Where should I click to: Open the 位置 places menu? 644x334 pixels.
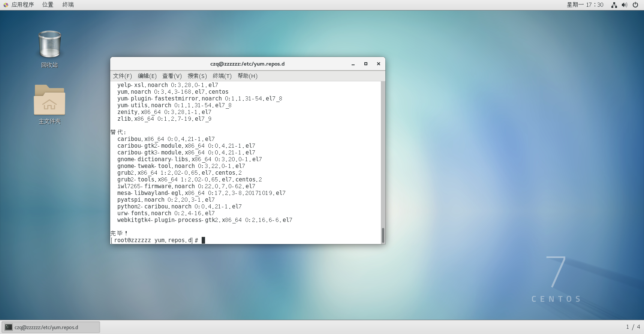coord(48,5)
